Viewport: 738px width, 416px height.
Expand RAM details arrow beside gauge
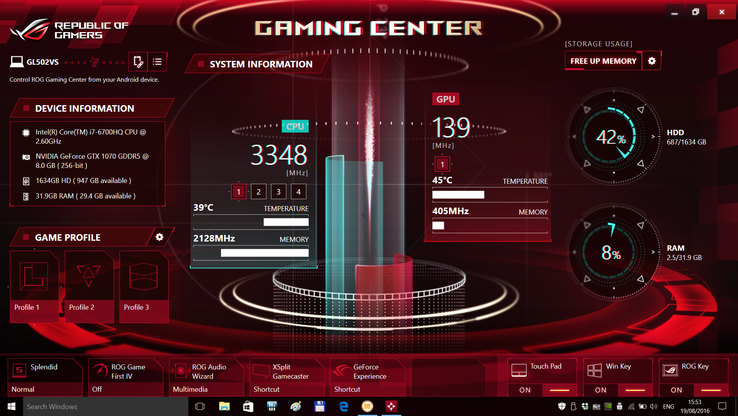pyautogui.click(x=653, y=252)
